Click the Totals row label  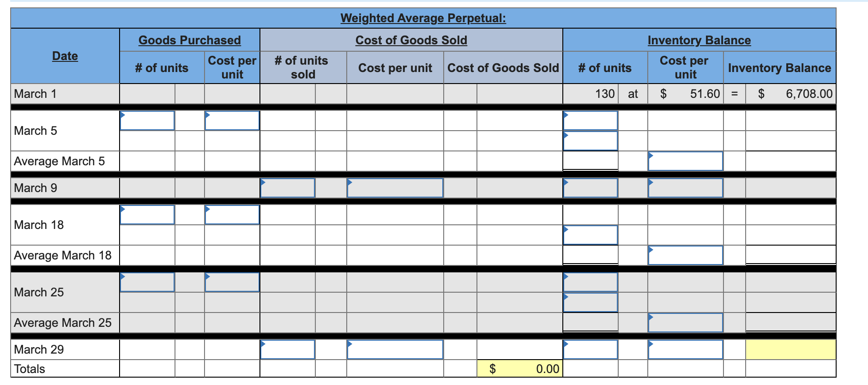(x=30, y=369)
